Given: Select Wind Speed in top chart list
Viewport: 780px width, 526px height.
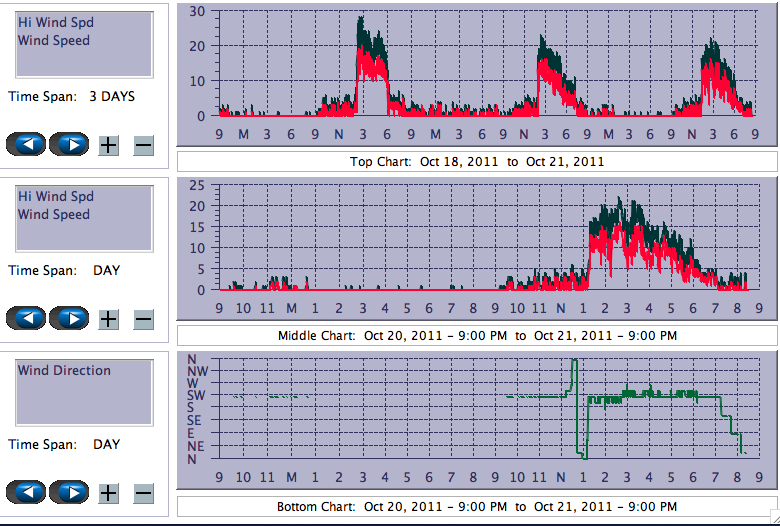Looking at the screenshot, I should tap(53, 41).
